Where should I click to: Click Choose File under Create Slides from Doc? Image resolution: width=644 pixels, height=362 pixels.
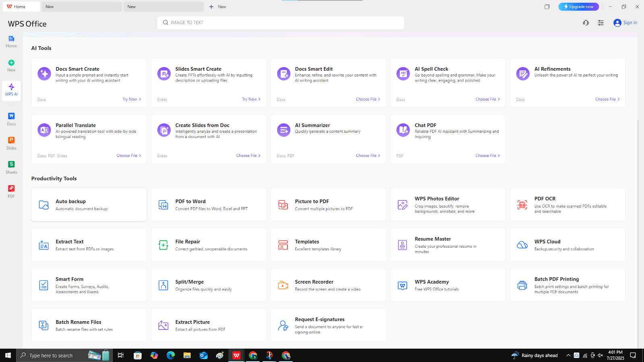tap(248, 156)
